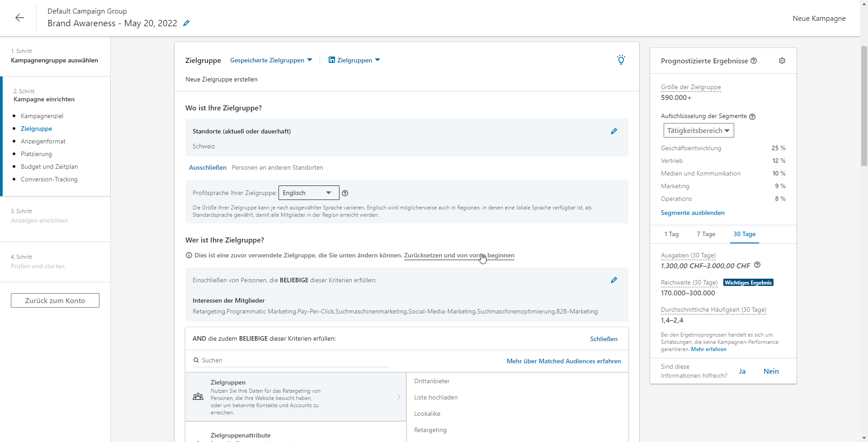
Task: Click Durchschnittliche Häufigkeit (30 Tage) label
Action: (713, 309)
